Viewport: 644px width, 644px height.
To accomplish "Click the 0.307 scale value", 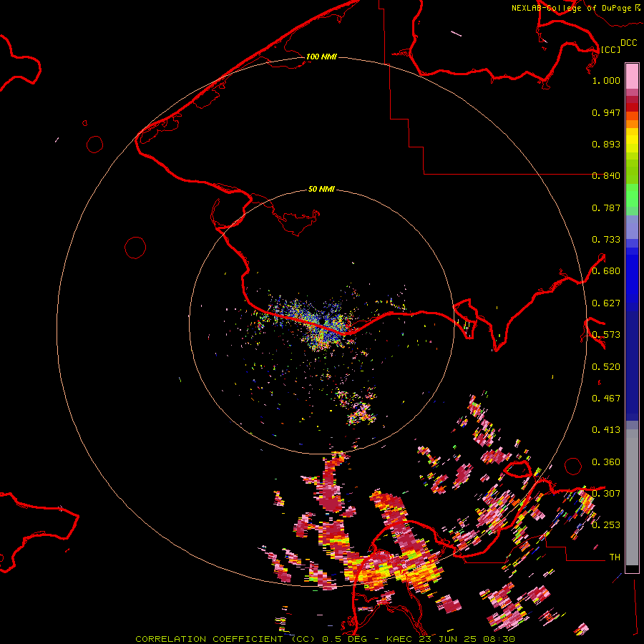I will [x=606, y=494].
